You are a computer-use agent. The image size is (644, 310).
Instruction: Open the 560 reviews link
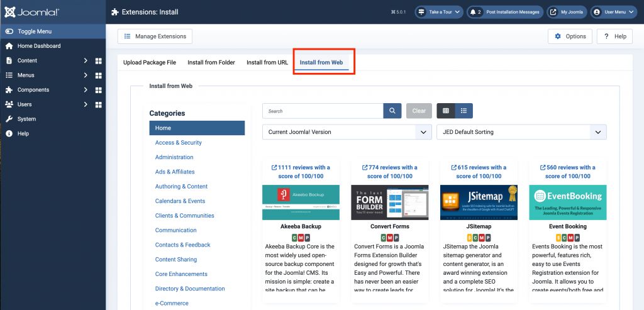click(x=568, y=172)
